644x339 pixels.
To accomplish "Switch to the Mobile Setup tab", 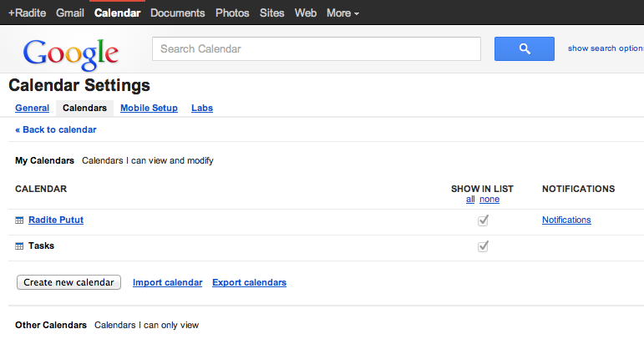I will 149,108.
